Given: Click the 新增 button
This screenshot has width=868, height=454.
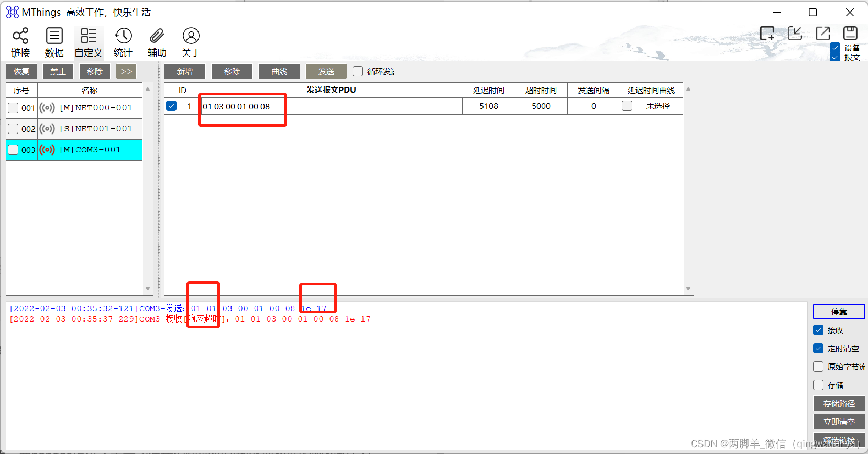Looking at the screenshot, I should (185, 71).
